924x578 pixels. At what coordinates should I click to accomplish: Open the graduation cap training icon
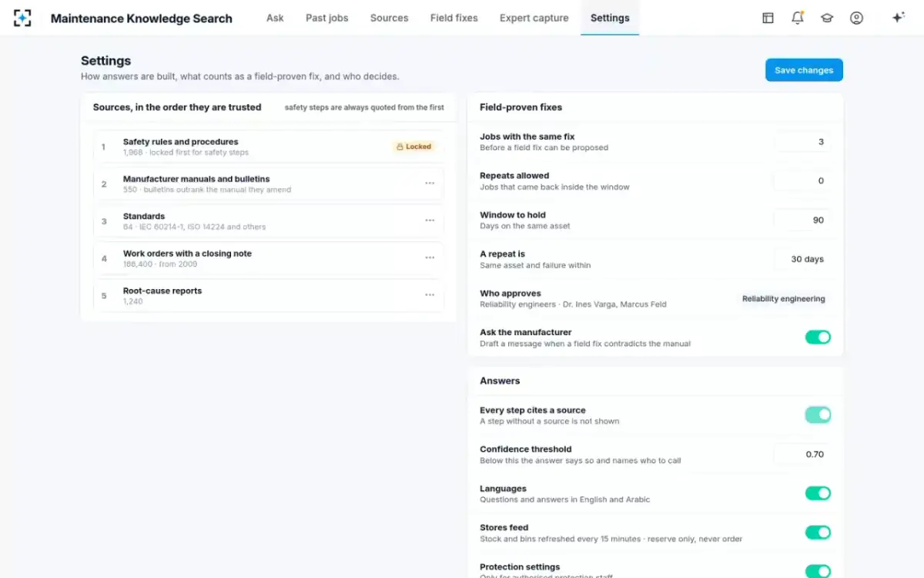click(x=827, y=18)
